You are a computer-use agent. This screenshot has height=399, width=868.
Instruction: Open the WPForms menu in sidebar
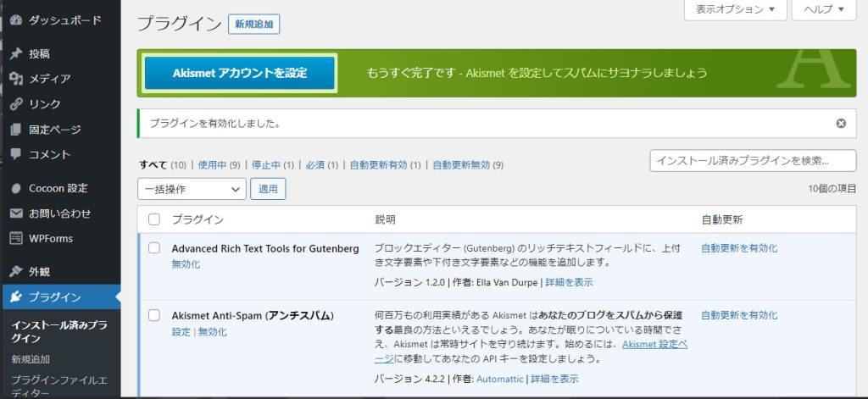(51, 238)
